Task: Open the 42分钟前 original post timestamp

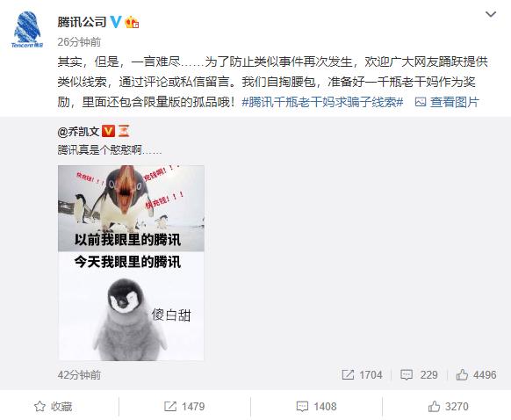Action: (x=79, y=375)
